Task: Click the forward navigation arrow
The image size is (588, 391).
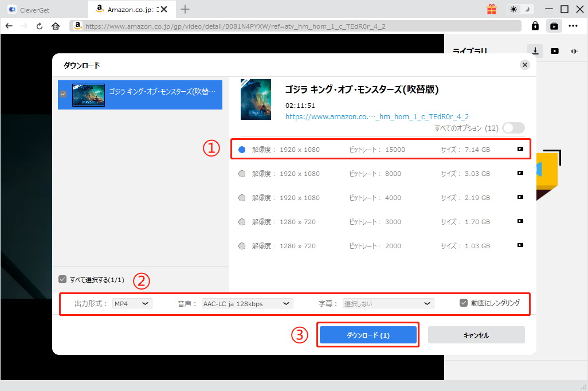Action: click(x=23, y=26)
